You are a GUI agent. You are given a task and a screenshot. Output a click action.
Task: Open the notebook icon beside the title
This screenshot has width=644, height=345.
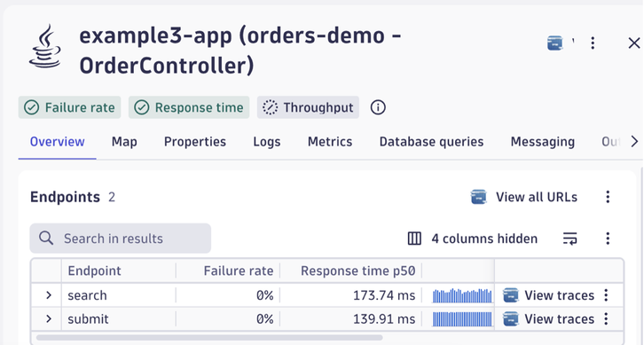(x=555, y=43)
